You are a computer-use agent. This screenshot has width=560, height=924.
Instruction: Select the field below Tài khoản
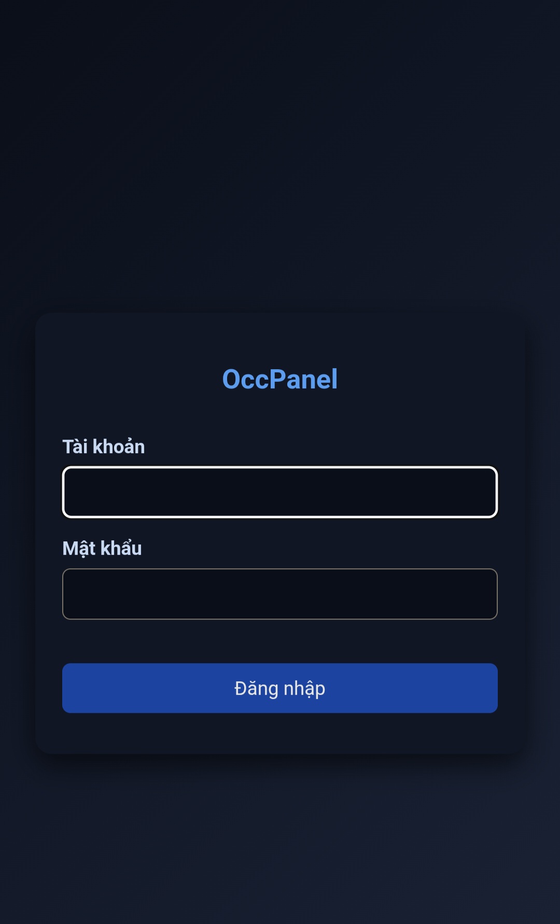pos(280,492)
